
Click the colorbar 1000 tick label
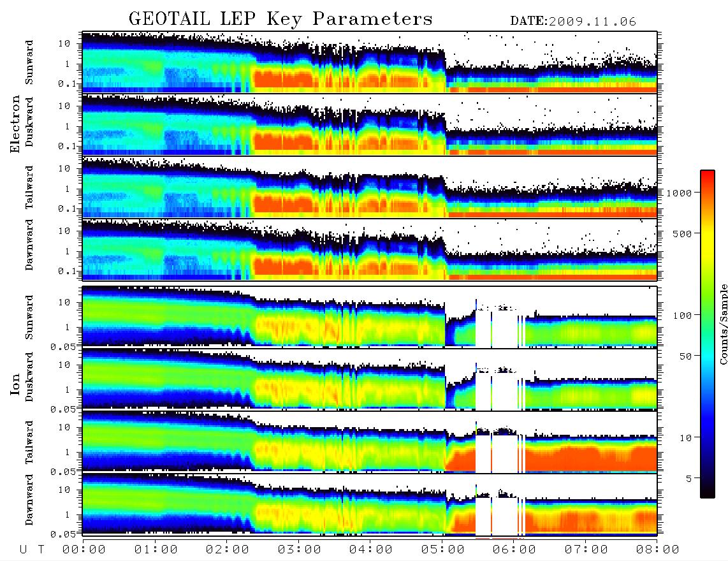point(680,193)
